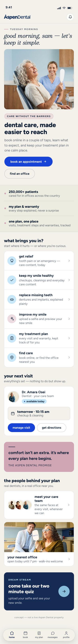Select the manage visit button
Screen dimensions: 78x644
21,428
